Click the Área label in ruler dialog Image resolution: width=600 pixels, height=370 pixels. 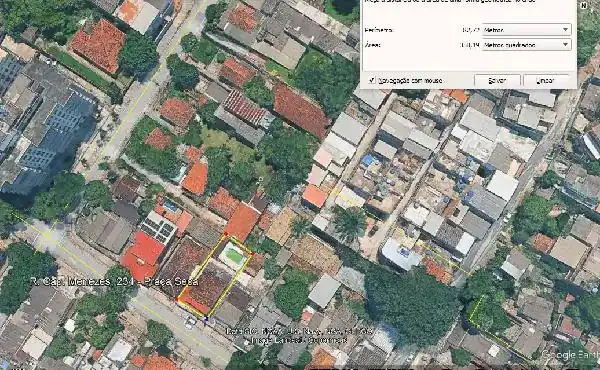coord(372,45)
